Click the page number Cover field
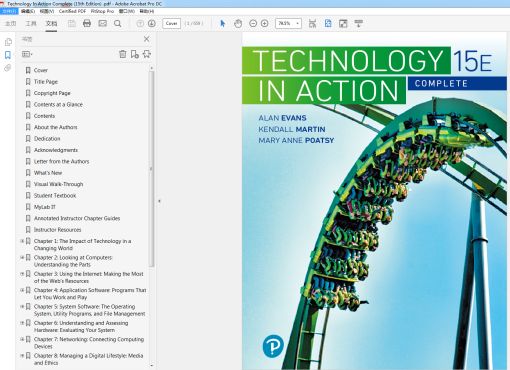 [171, 23]
